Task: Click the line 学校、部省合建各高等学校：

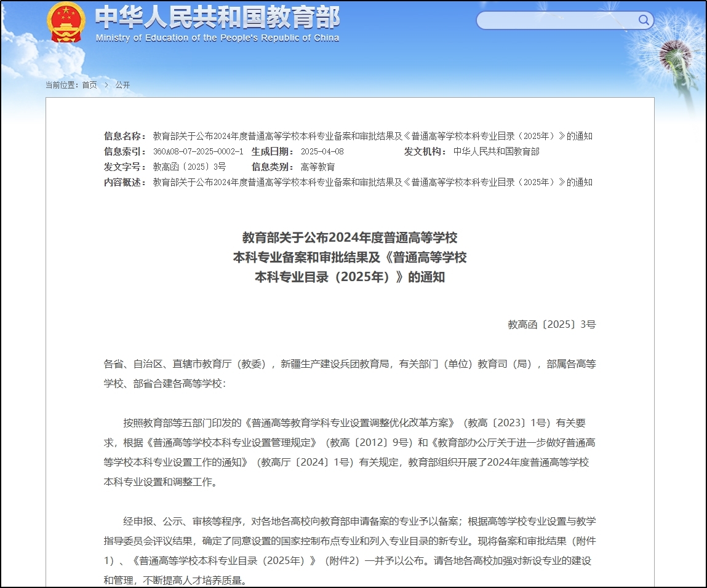Action: click(x=164, y=383)
